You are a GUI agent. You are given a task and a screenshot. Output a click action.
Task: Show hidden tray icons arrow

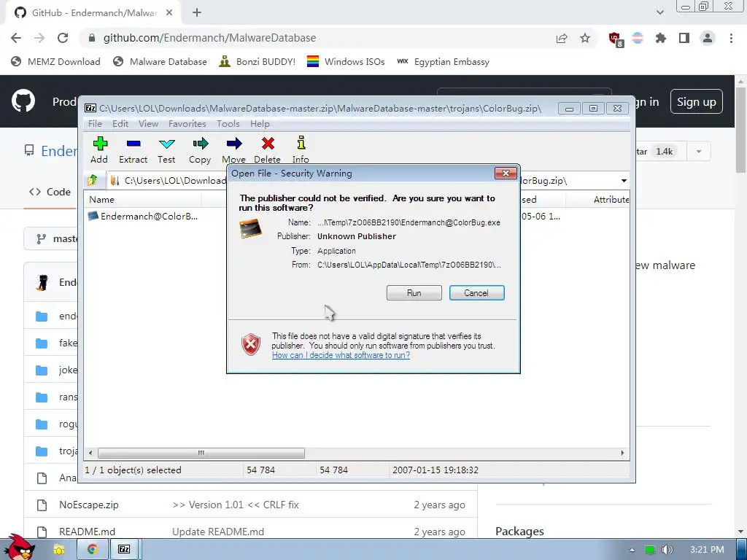coord(632,550)
